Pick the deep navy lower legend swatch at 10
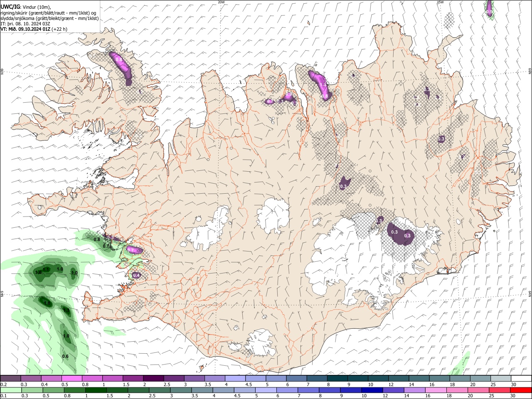The width and height of the screenshot is (532, 399). pyautogui.click(x=372, y=390)
